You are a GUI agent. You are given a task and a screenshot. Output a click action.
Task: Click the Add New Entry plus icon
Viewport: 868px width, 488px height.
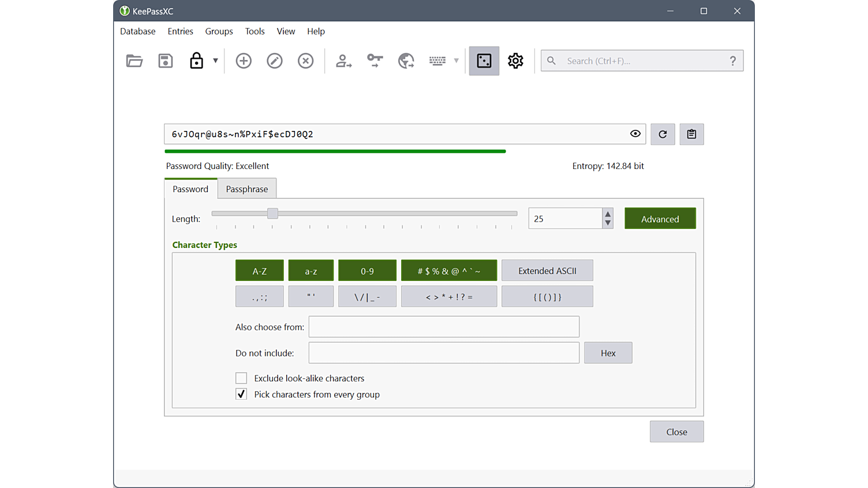(244, 61)
